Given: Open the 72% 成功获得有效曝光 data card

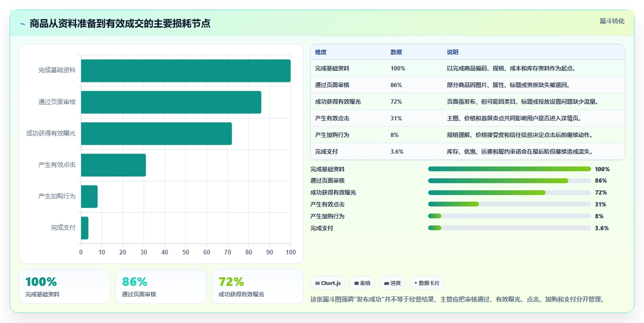Looking at the screenshot, I should 257,286.
